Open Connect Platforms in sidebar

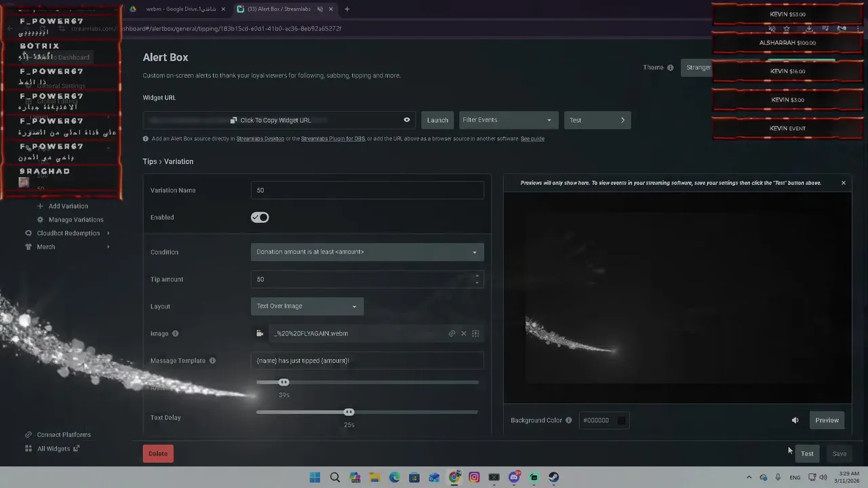[x=64, y=435]
